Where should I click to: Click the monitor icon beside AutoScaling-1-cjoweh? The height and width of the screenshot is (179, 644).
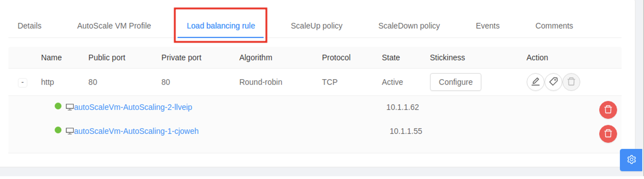pyautogui.click(x=70, y=131)
